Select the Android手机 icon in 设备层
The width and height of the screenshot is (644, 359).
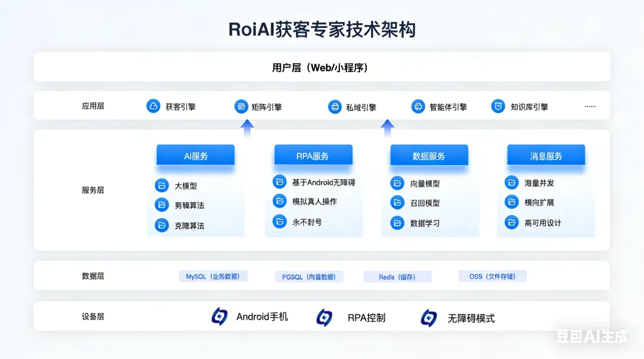pos(219,317)
